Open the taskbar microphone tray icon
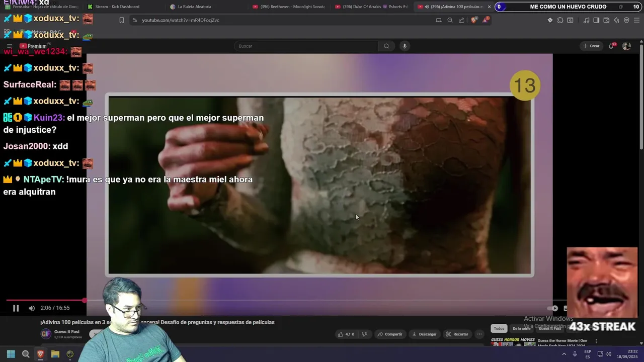 [575, 354]
